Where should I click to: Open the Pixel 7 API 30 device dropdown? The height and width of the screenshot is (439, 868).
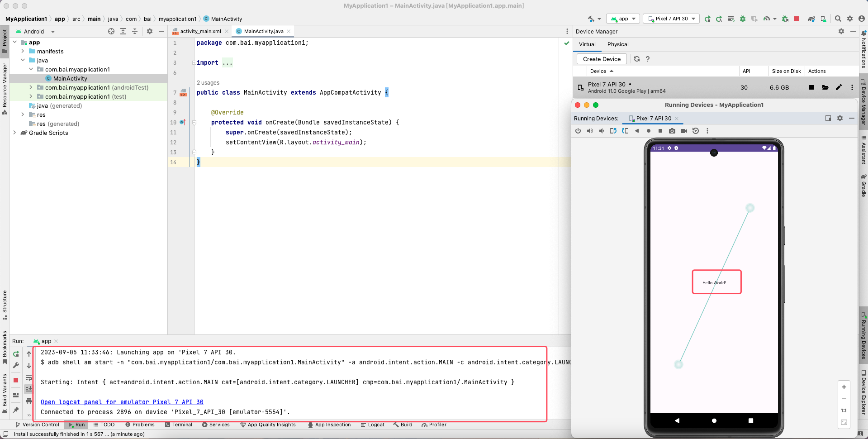[x=671, y=19]
